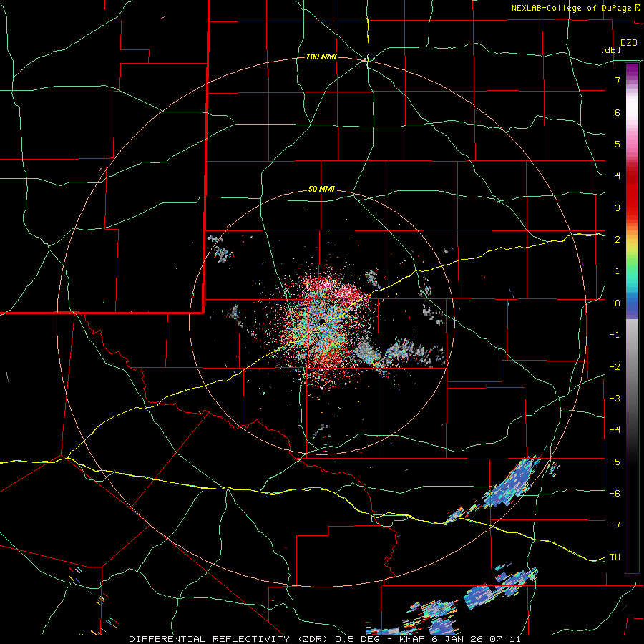This screenshot has height=644, width=644.
Task: Click the TH threshold label on scale
Action: click(615, 557)
